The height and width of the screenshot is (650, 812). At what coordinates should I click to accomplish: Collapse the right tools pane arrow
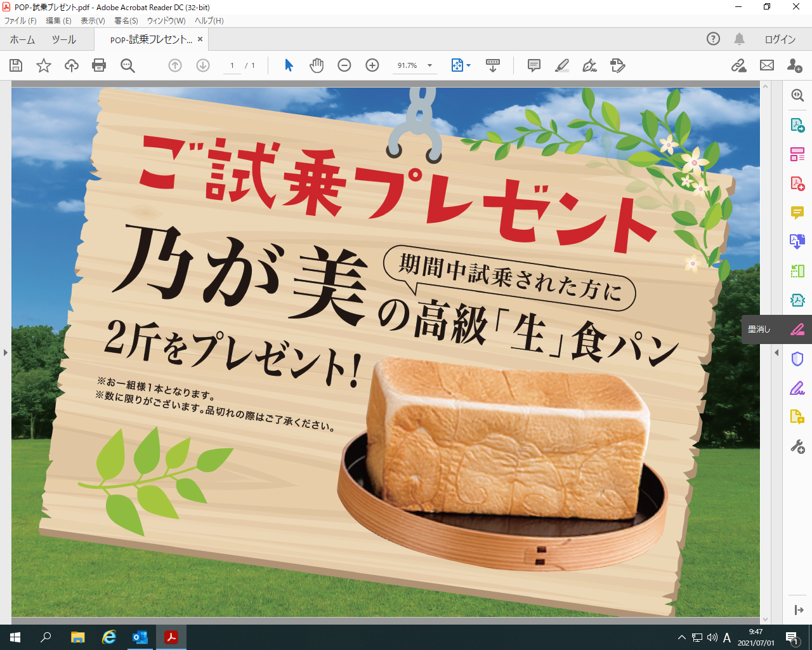tap(776, 352)
